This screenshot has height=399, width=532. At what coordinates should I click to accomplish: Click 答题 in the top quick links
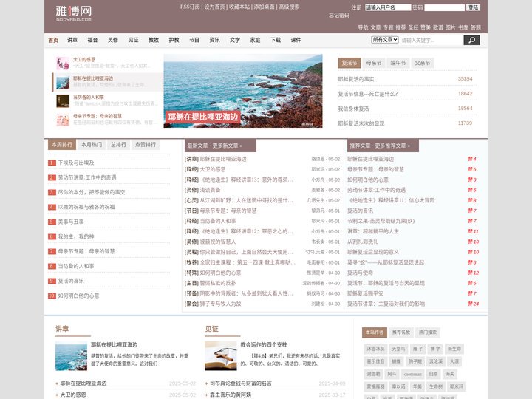pos(476,27)
